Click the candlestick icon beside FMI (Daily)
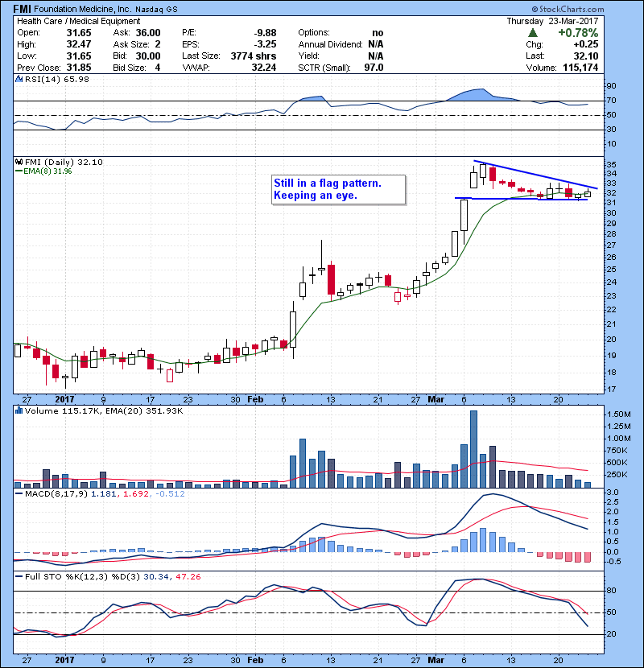This screenshot has height=668, width=644. pos(19,163)
